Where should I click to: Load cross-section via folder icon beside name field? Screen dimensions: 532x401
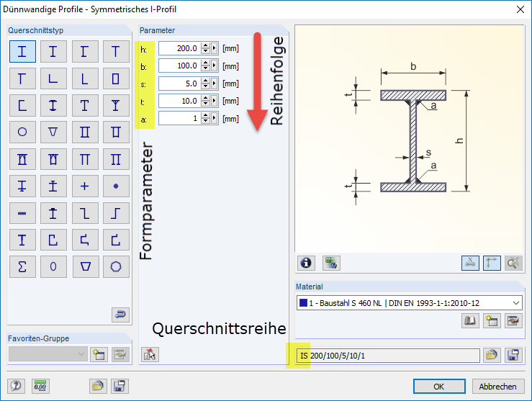[x=492, y=355]
